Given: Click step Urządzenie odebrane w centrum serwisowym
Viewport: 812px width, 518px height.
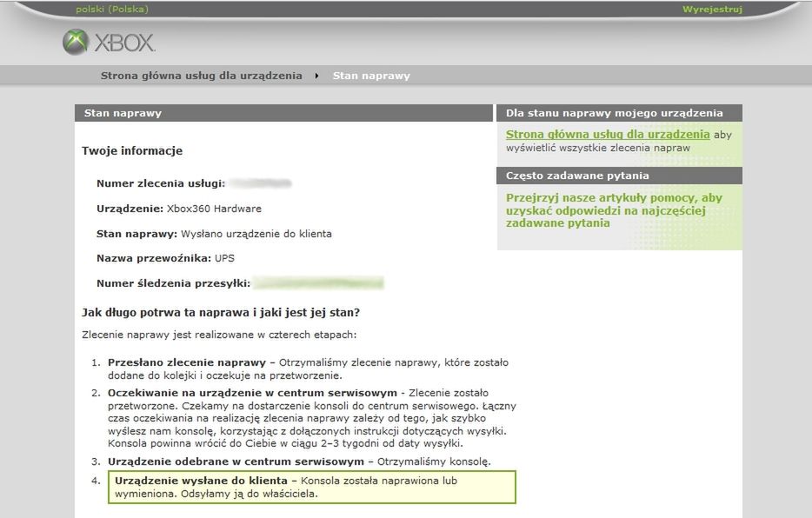Looking at the screenshot, I should pyautogui.click(x=299, y=462).
